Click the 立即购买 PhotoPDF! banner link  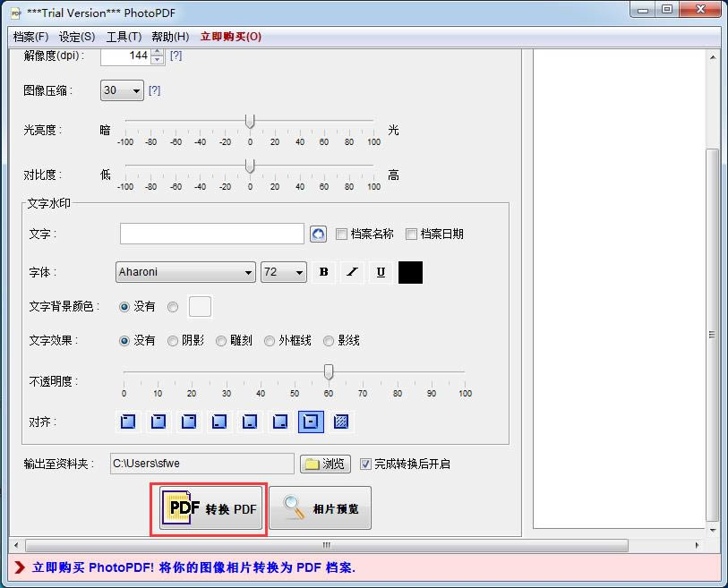tap(193, 567)
